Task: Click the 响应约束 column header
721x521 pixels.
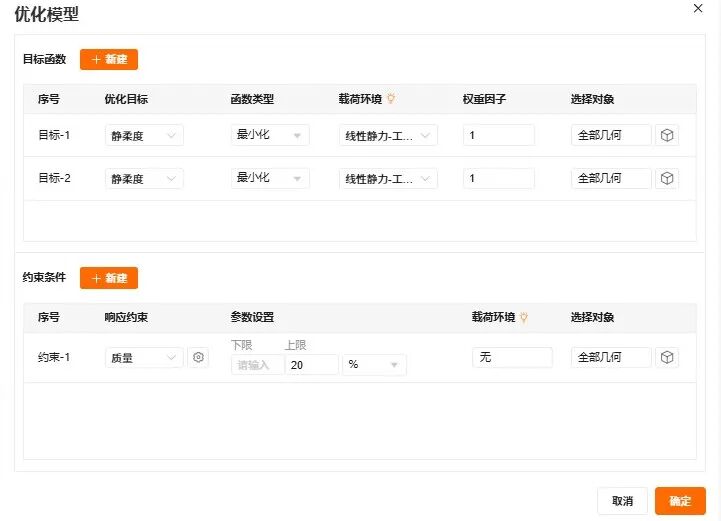Action: click(126, 317)
